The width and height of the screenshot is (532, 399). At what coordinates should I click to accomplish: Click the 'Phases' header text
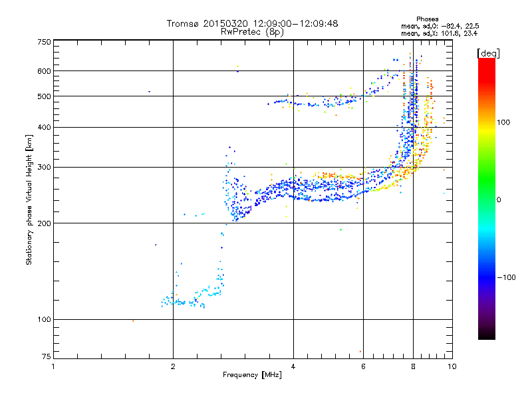tap(427, 19)
